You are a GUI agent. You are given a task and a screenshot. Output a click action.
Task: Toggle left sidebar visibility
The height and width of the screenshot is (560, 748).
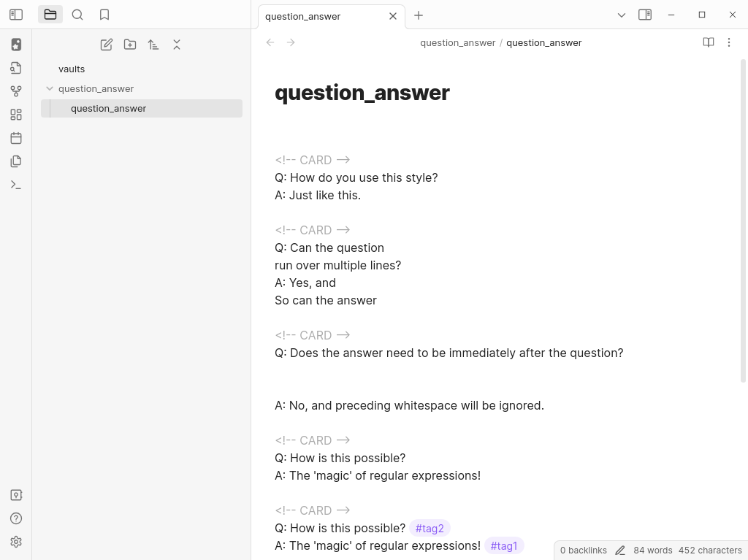click(16, 15)
